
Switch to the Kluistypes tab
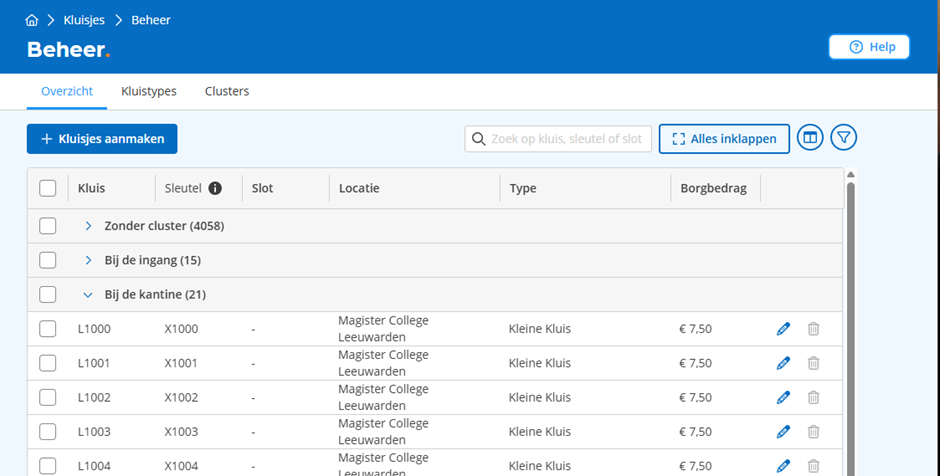[149, 91]
